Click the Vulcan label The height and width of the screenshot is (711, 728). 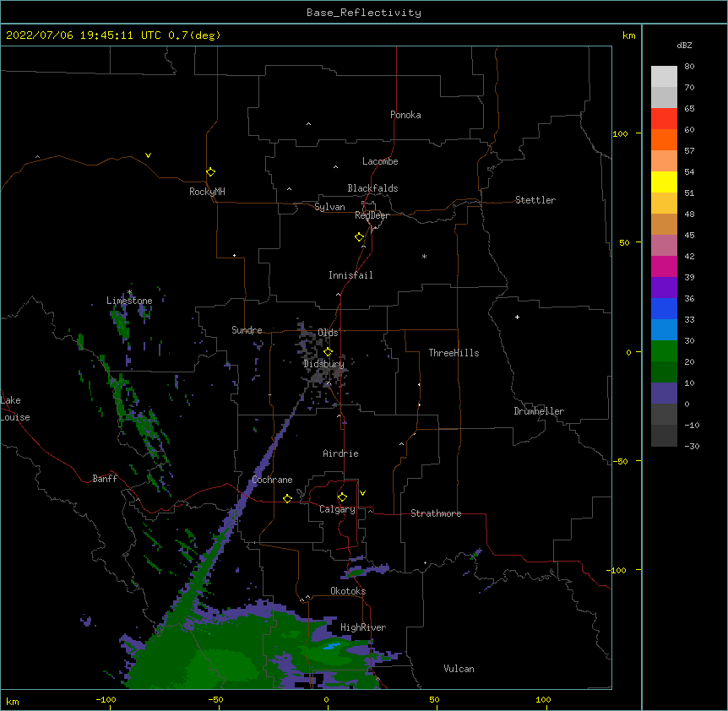[x=459, y=669]
